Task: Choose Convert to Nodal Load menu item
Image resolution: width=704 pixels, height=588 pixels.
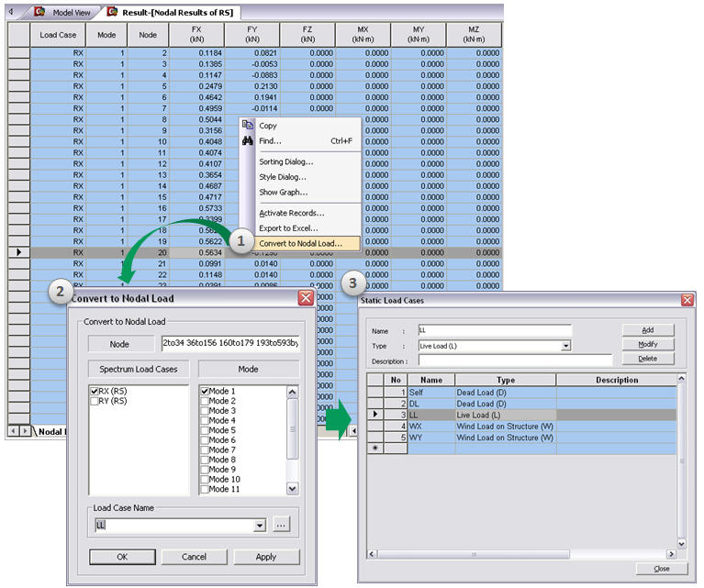Action: pos(300,243)
